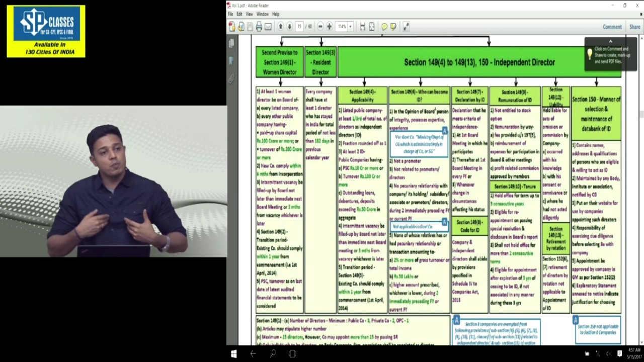Open the File menu
The image size is (644, 362).
pyautogui.click(x=230, y=14)
